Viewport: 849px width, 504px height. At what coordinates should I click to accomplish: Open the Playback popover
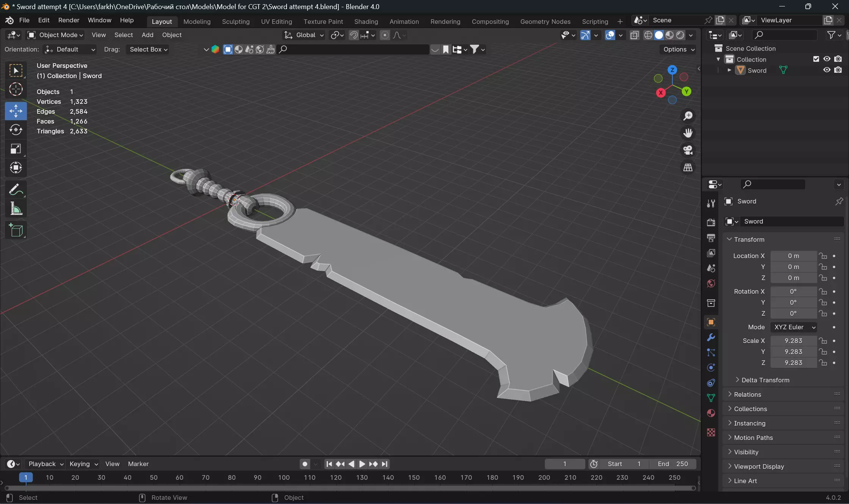click(x=45, y=464)
